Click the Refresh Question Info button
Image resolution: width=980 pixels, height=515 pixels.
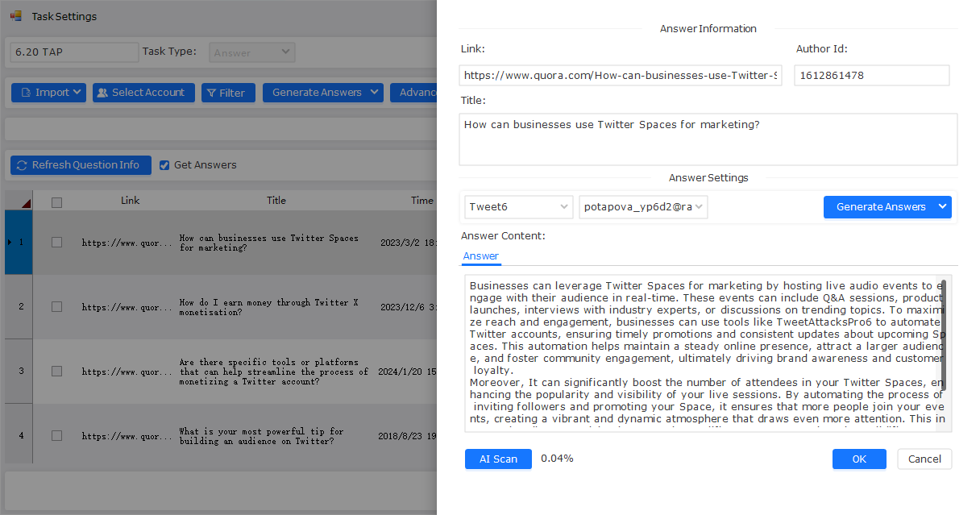tap(81, 165)
